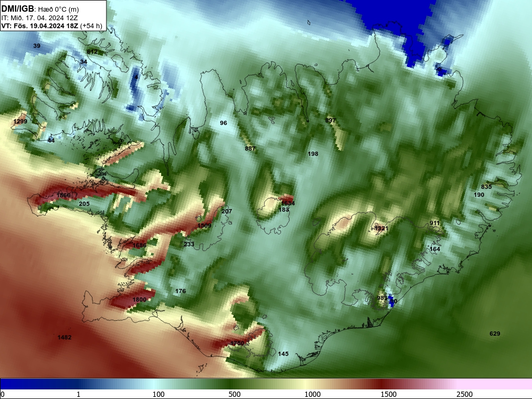This screenshot has width=532, height=399.
Task: Click the map value 190
Action: point(479,195)
